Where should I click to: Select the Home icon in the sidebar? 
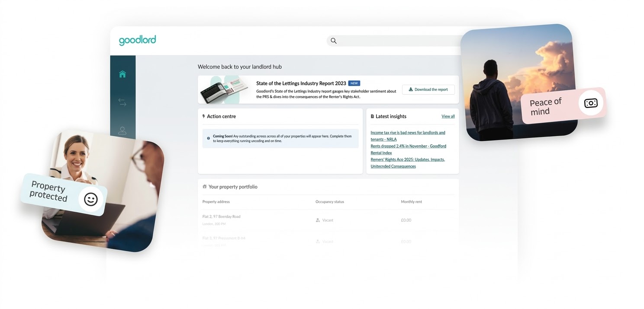(122, 74)
